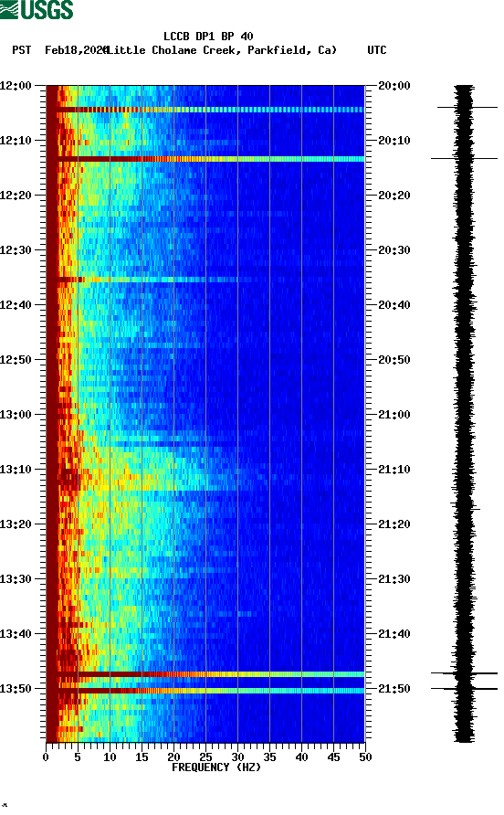504x815 pixels.
Task: Click the 13:00 PST time label
Action: coord(16,415)
